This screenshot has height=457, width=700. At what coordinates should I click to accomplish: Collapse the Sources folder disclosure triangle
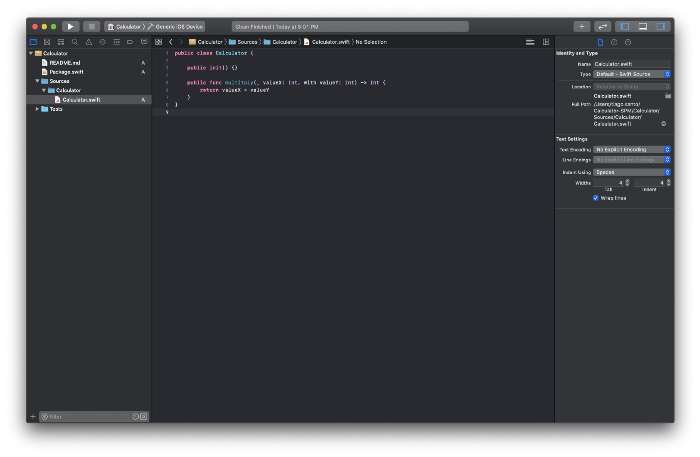[x=38, y=81]
